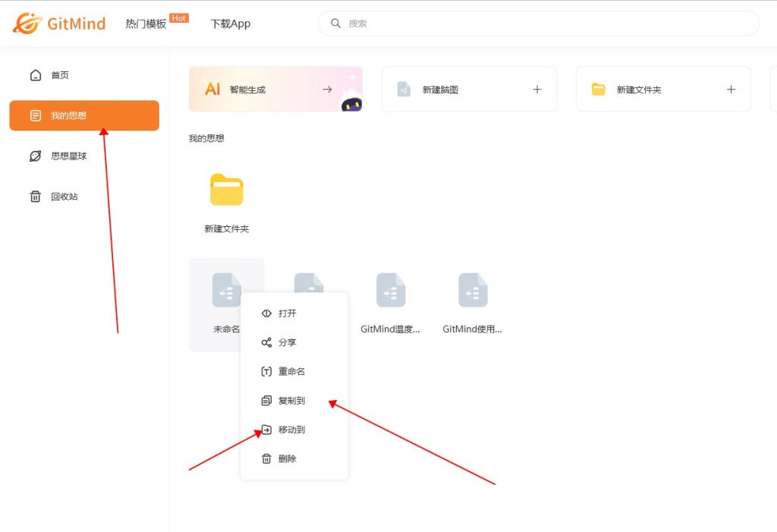Click the plus icon on 新建文件夹 card
This screenshot has width=777, height=532.
point(731,90)
